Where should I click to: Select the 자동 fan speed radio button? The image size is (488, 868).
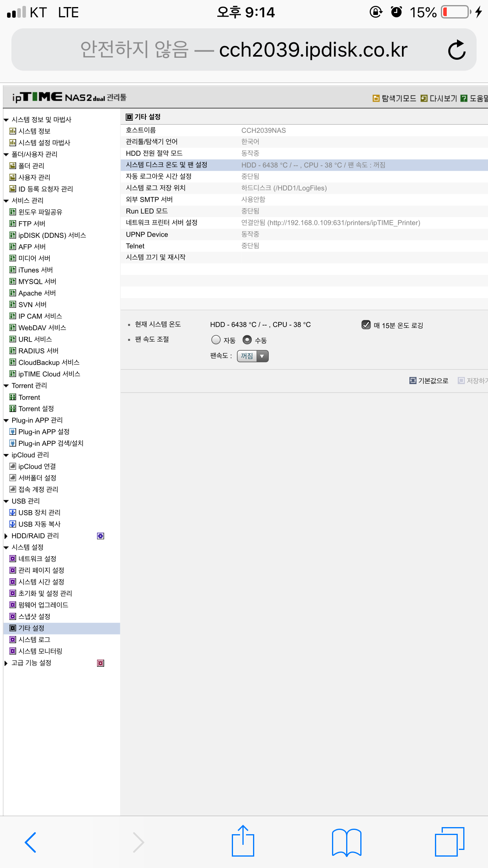(216, 340)
